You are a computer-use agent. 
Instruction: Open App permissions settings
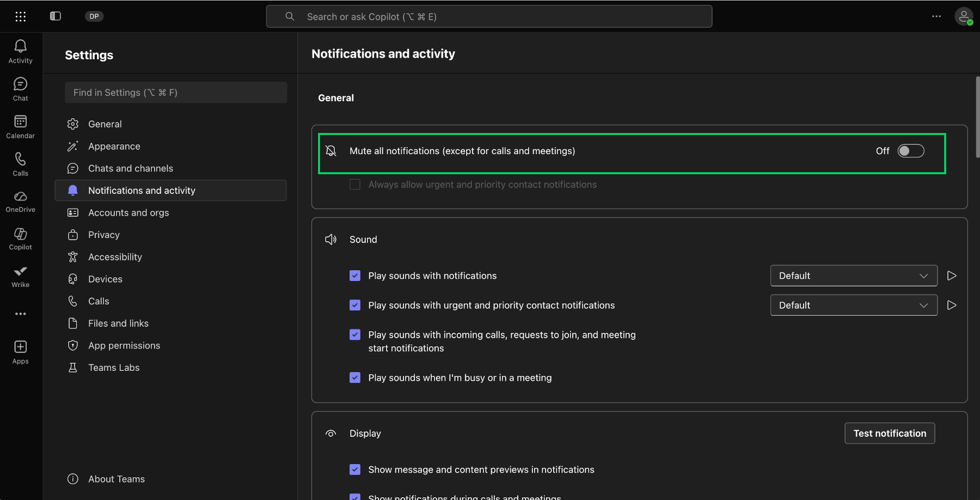(x=170, y=346)
